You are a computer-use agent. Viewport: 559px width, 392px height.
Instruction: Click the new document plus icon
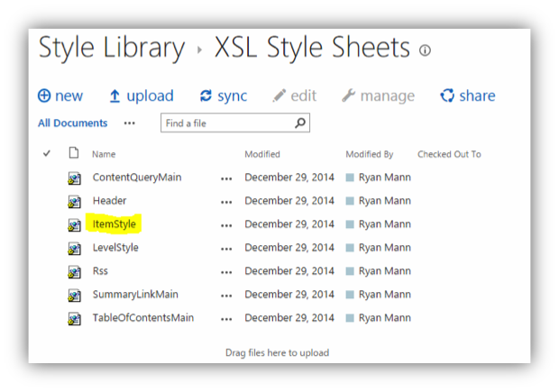[44, 96]
